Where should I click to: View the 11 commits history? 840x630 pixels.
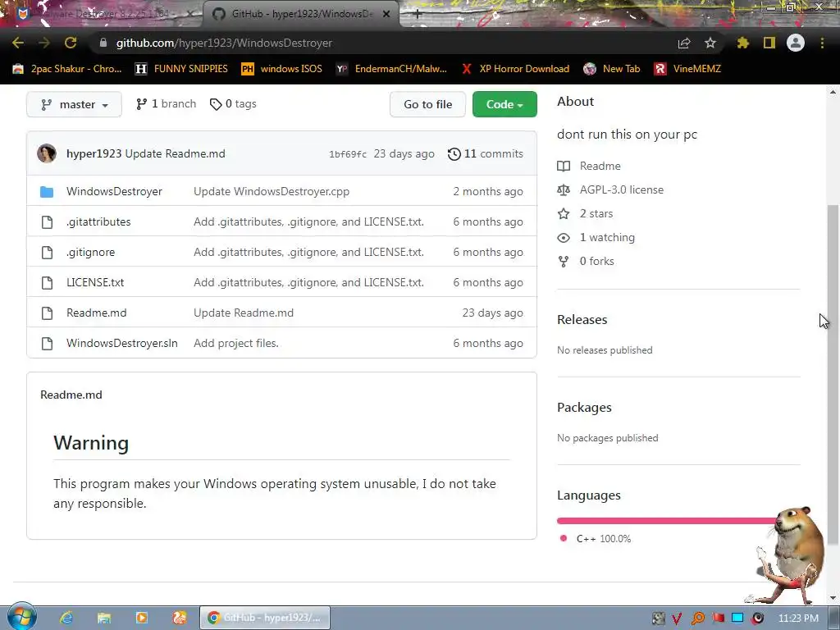(486, 153)
